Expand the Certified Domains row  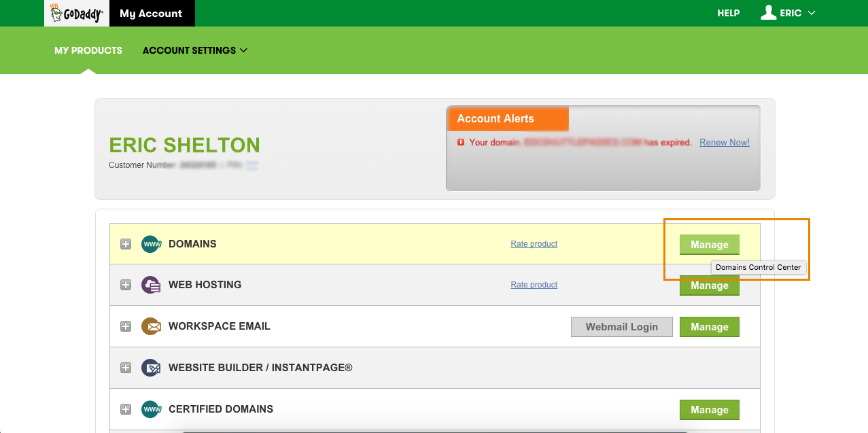[126, 409]
